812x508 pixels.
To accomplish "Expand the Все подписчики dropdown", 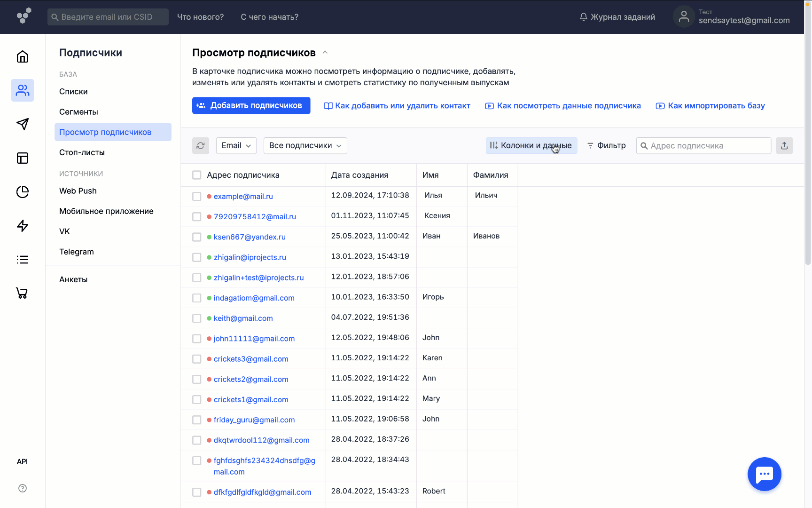I will tap(305, 146).
